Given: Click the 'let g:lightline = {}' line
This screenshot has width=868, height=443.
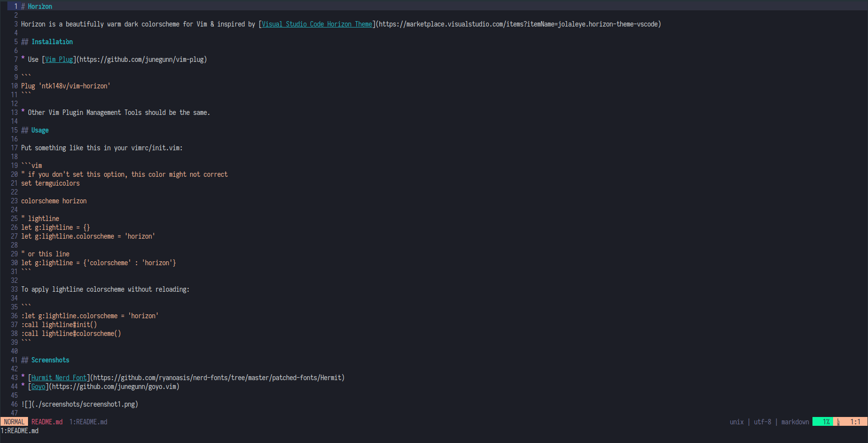Looking at the screenshot, I should (56, 227).
